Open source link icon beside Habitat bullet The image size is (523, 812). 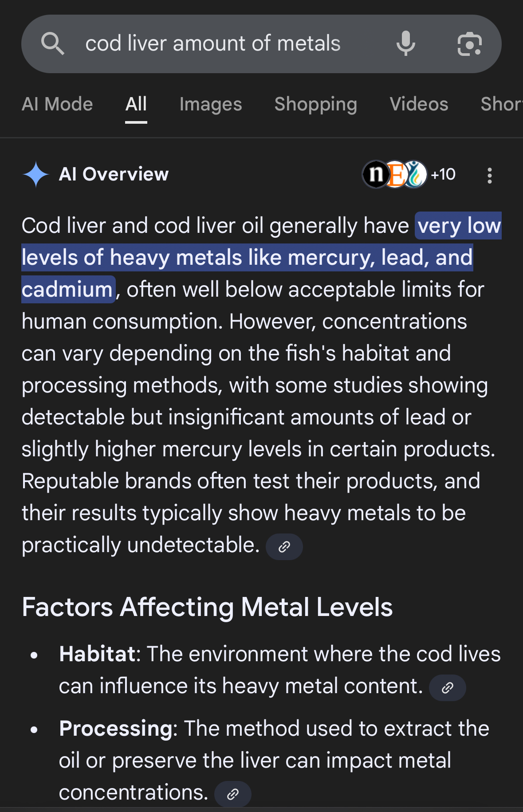[448, 687]
